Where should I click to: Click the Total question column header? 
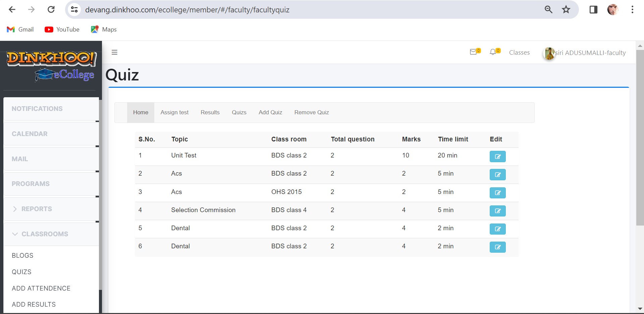[x=353, y=139]
